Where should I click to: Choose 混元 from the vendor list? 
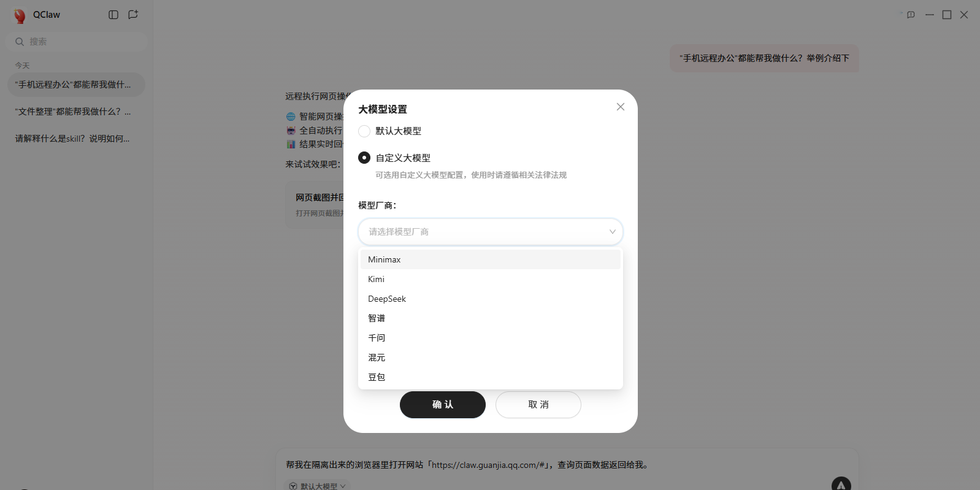pos(491,358)
